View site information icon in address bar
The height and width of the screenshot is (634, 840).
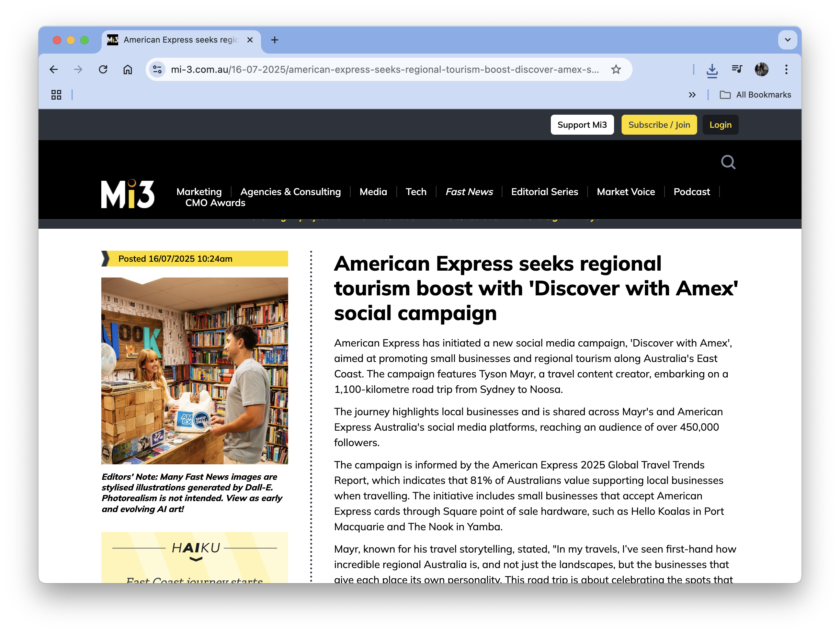coord(157,69)
